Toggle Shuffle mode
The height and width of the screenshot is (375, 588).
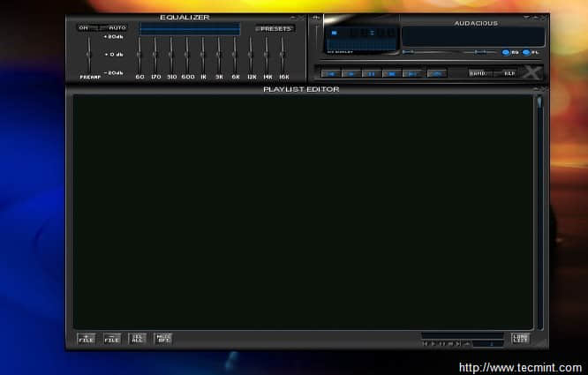tap(480, 73)
